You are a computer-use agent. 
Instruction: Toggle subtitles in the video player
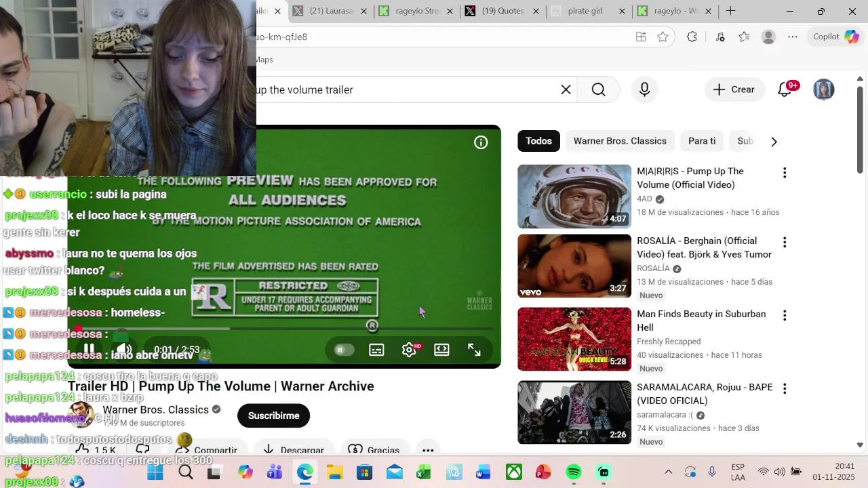376,350
